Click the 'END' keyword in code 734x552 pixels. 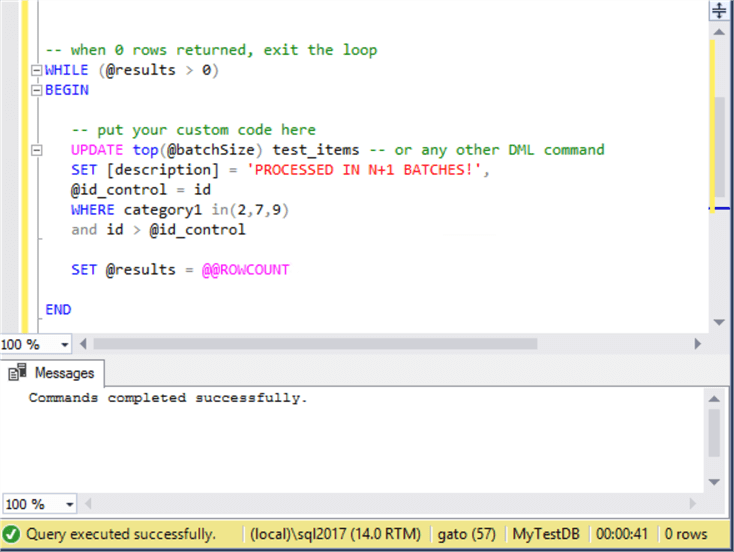coord(58,310)
